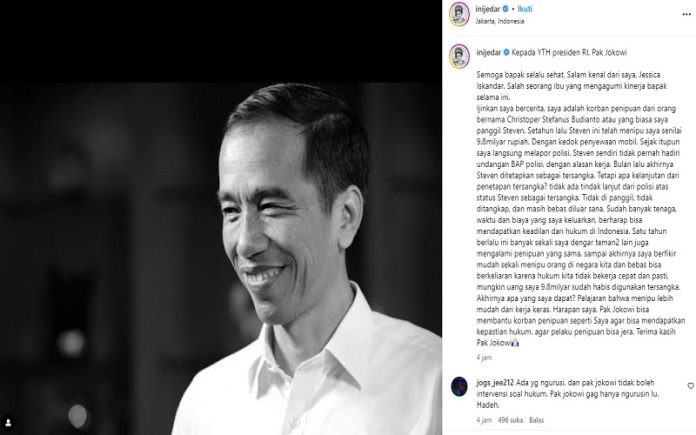696x435 pixels.
Task: Click inijedar avatar beside the caption
Action: click(459, 56)
